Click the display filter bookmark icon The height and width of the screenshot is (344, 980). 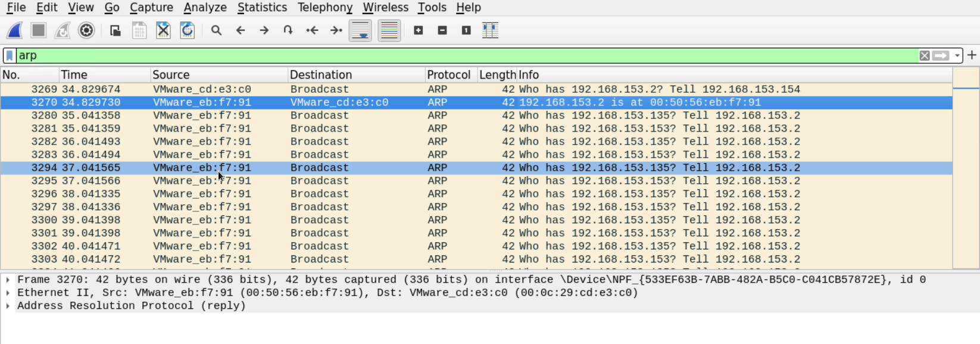click(x=10, y=55)
